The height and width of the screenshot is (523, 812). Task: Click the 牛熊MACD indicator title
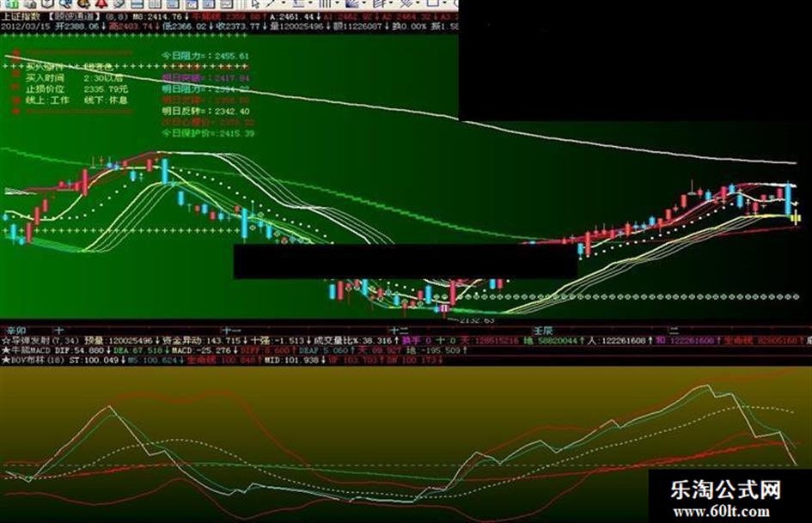click(x=28, y=350)
